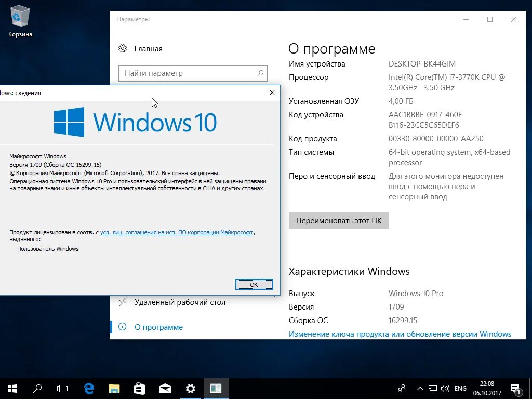Screen dimensions: 532x399
Task: Click the remote desktop icon in sidebar
Action: pos(123,302)
